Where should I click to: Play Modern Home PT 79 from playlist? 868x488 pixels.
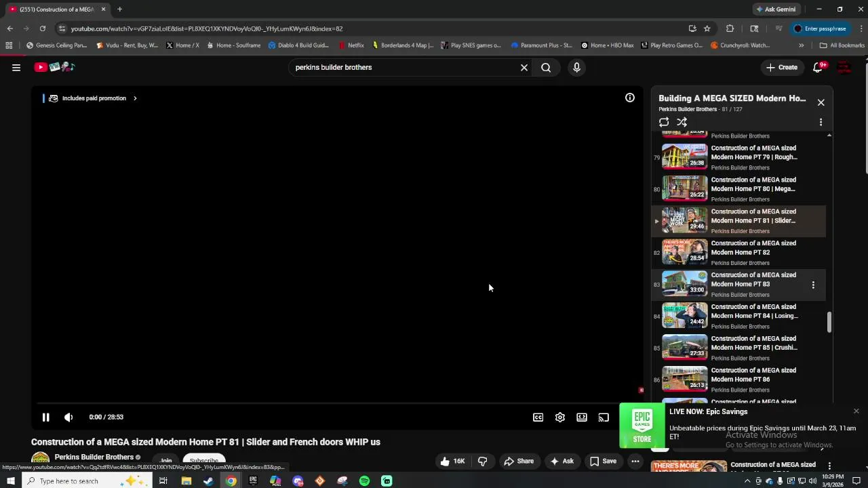(x=738, y=157)
